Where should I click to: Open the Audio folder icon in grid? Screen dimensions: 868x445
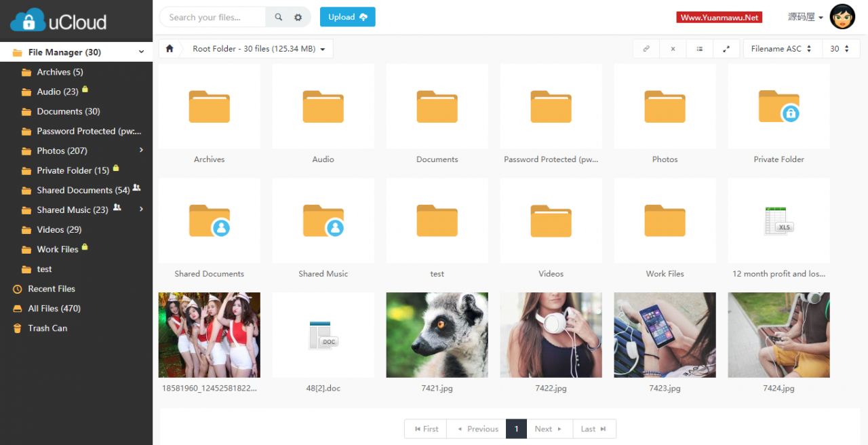point(323,107)
